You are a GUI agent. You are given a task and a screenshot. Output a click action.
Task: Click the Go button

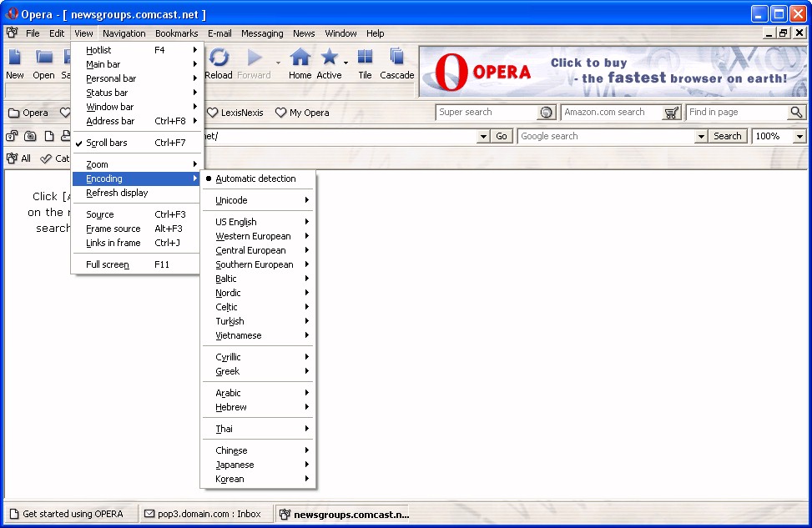click(502, 136)
